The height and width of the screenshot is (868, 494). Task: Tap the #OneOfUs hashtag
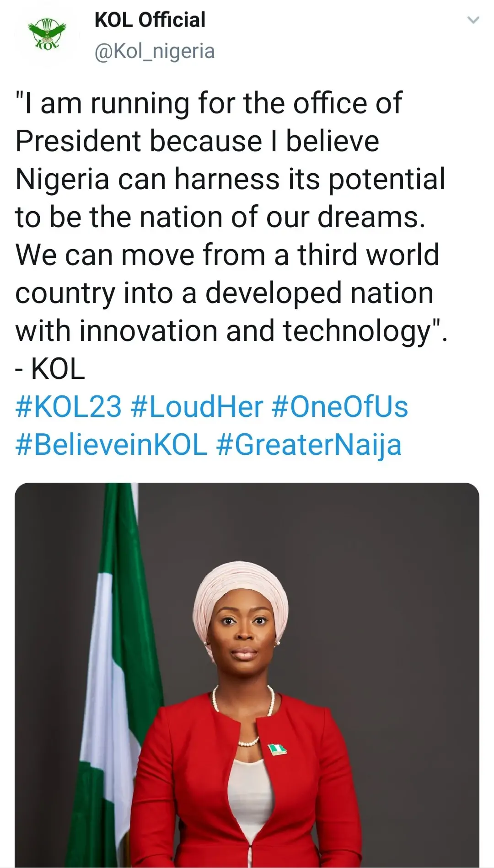[x=339, y=407]
